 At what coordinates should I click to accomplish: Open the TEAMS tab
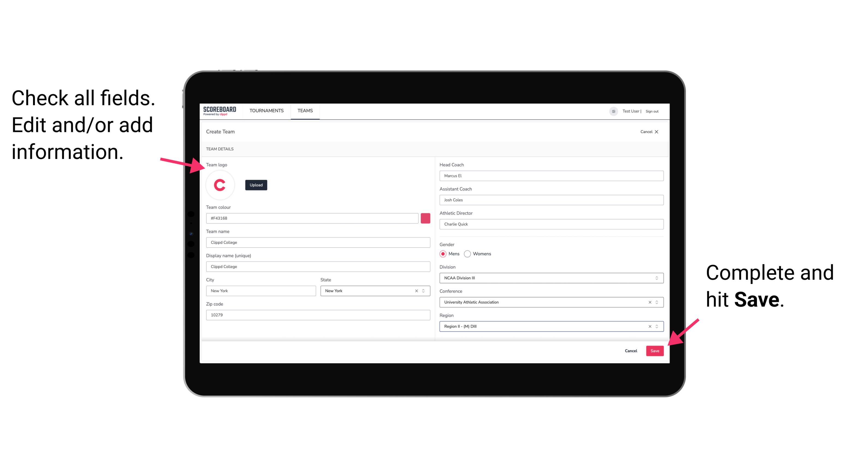click(x=305, y=111)
